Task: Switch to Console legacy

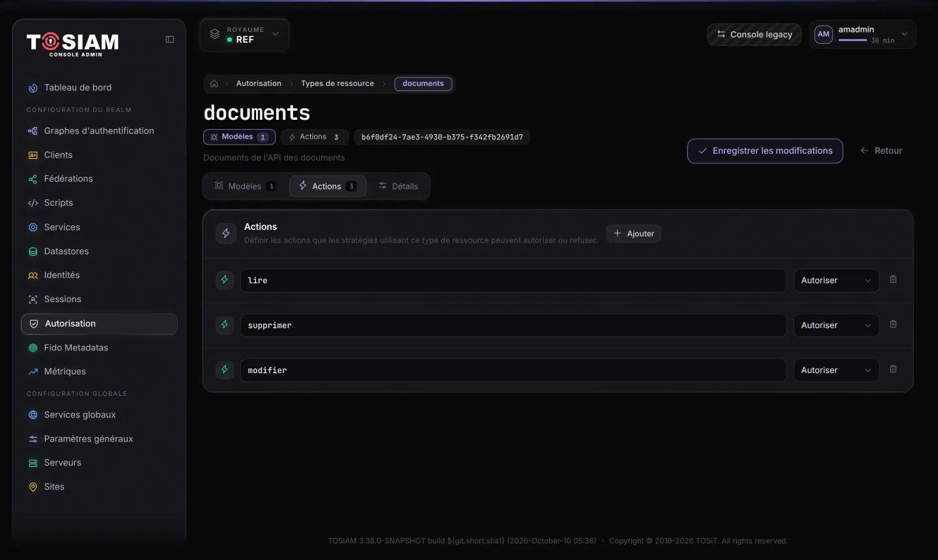Action: coord(754,35)
